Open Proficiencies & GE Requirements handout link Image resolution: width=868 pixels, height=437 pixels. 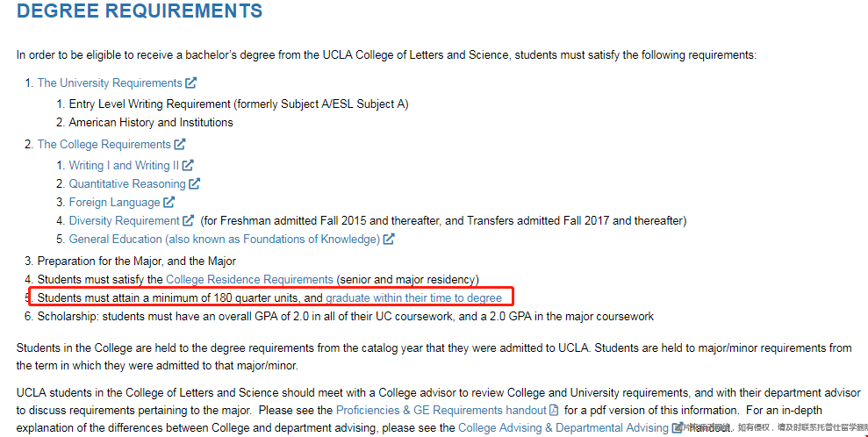click(441, 410)
